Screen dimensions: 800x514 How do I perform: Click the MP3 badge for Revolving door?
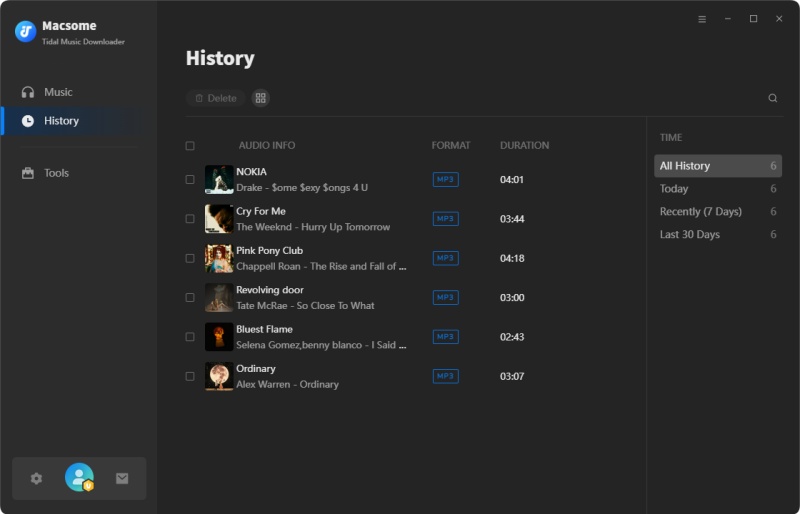tap(445, 298)
